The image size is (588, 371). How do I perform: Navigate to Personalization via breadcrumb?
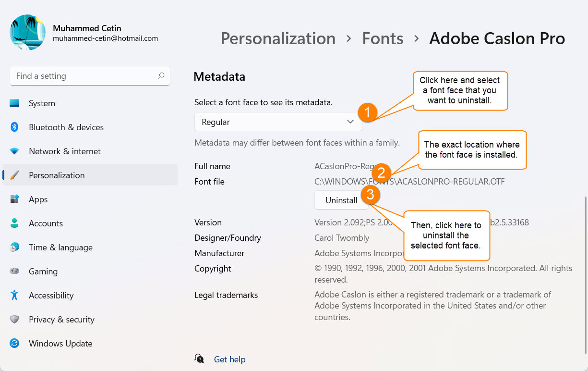click(277, 38)
